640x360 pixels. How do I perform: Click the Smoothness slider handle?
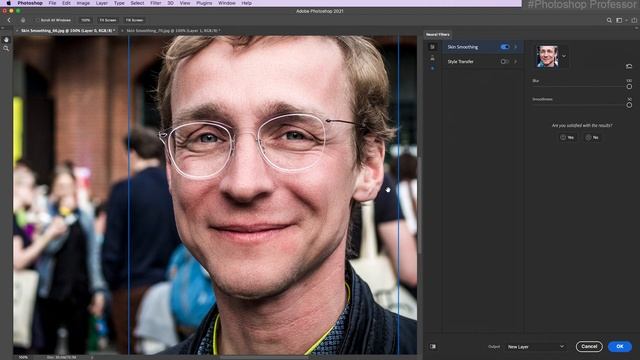(629, 105)
